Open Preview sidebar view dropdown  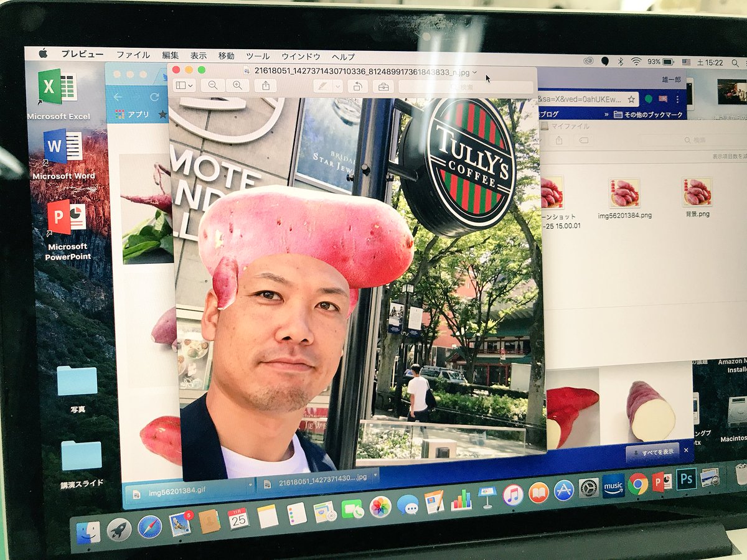[184, 85]
